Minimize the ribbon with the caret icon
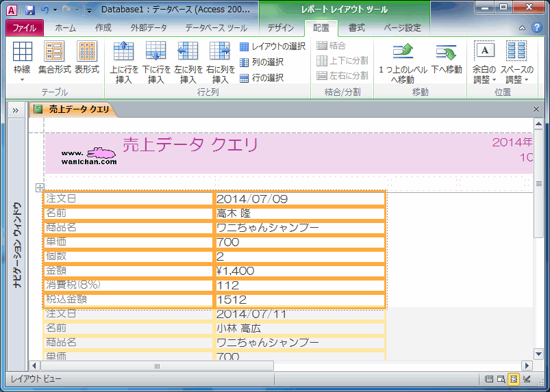 523,28
